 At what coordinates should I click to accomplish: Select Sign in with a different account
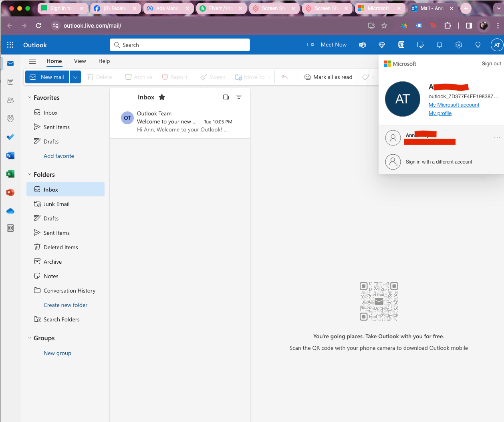tap(441, 162)
